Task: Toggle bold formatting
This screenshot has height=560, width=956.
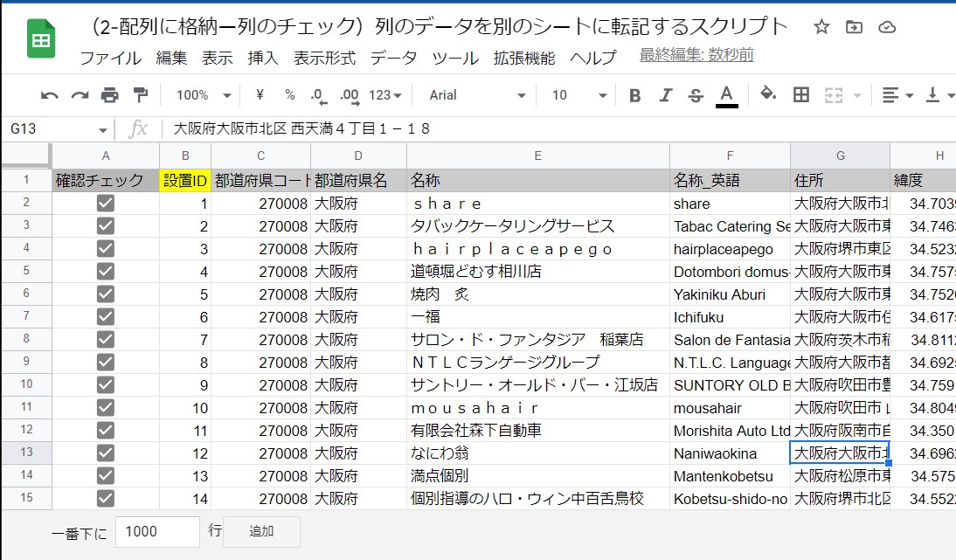Action: [x=634, y=95]
